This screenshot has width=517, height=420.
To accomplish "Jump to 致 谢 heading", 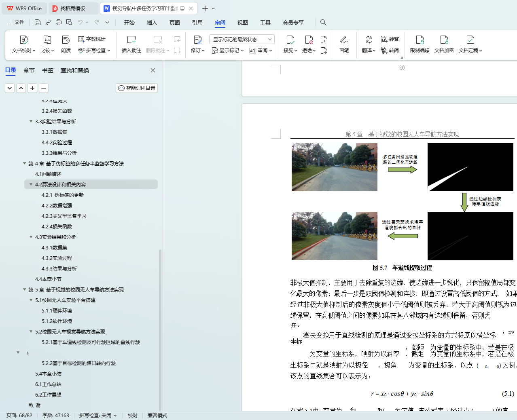I will 35,405.
